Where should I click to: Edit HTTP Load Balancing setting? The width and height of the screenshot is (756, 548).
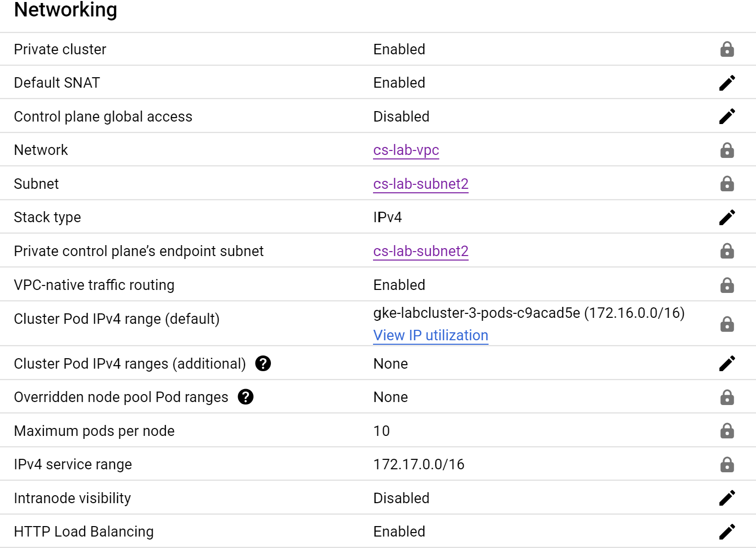coord(727,532)
